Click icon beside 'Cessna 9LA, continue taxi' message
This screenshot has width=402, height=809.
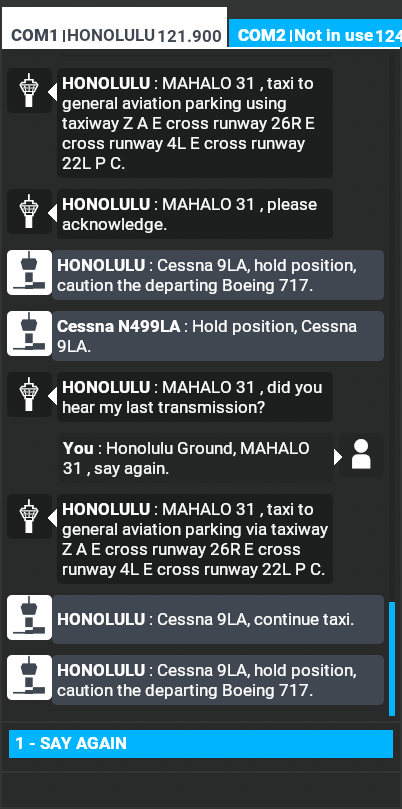(x=29, y=618)
